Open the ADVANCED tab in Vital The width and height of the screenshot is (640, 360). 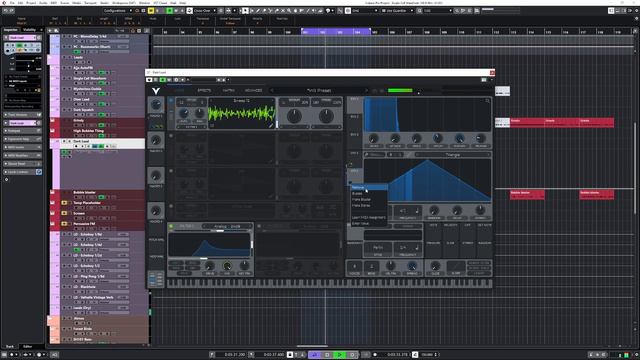[253, 91]
